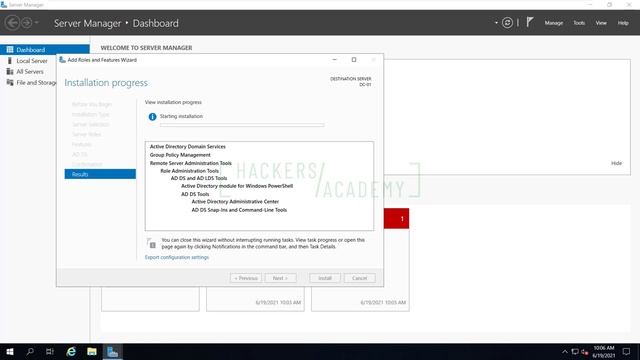Image resolution: width=640 pixels, height=360 pixels.
Task: Click Active Directory Domain Services entry
Action: pyautogui.click(x=187, y=147)
